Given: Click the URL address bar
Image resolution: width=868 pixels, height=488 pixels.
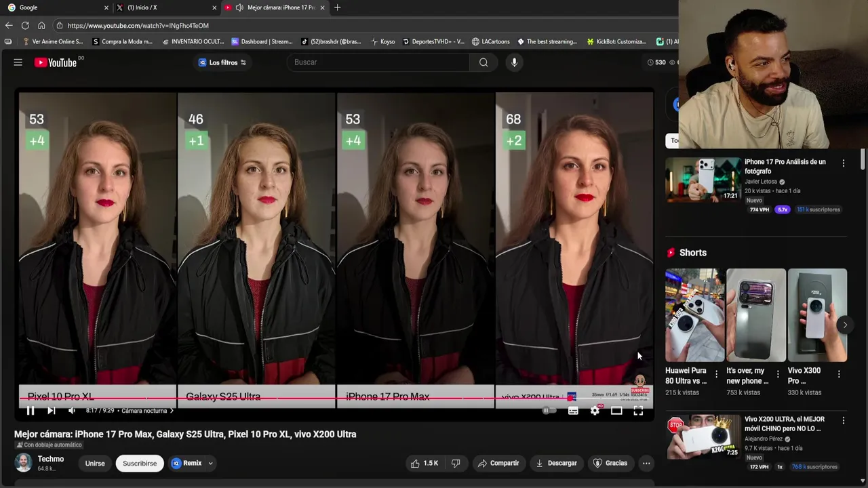Looking at the screenshot, I should pos(366,25).
